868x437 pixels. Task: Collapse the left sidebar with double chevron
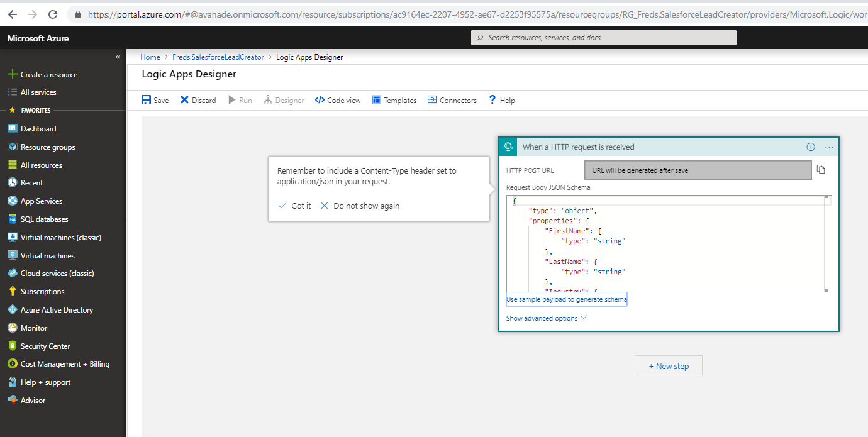pos(118,57)
